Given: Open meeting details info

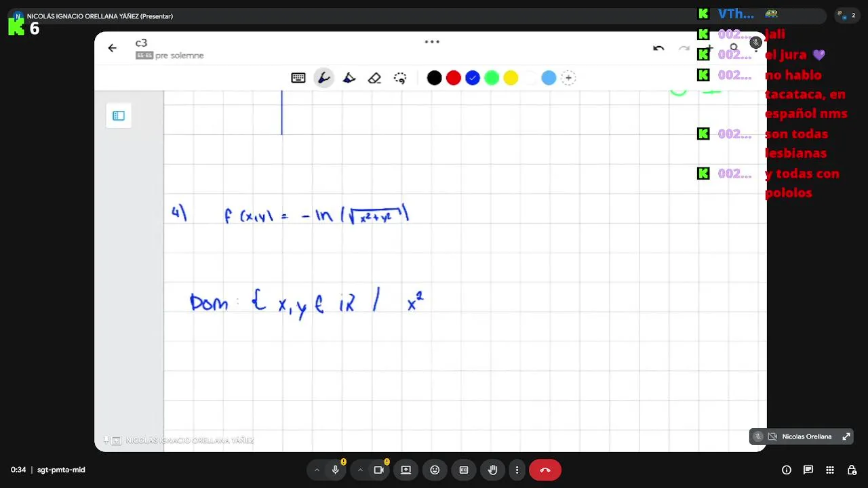Looking at the screenshot, I should [x=787, y=470].
